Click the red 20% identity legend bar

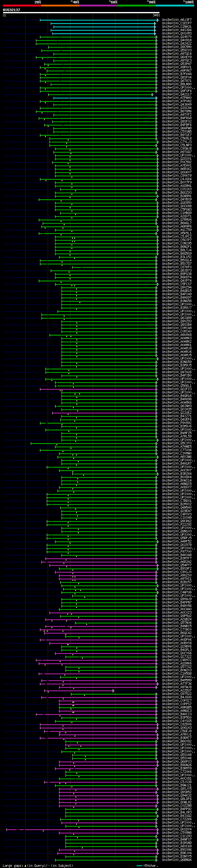click(x=22, y=6)
